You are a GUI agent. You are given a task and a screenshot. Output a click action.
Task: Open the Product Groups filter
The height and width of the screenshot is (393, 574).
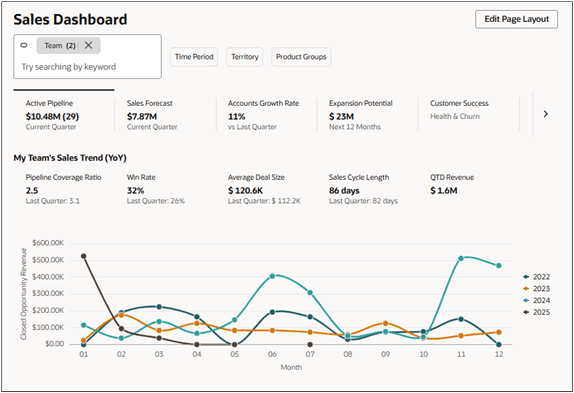click(x=301, y=57)
